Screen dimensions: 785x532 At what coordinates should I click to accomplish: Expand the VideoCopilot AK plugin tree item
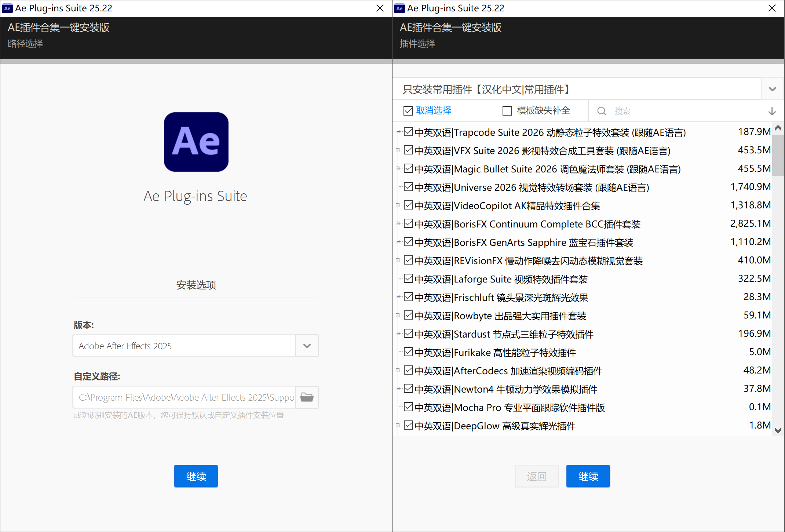point(399,205)
